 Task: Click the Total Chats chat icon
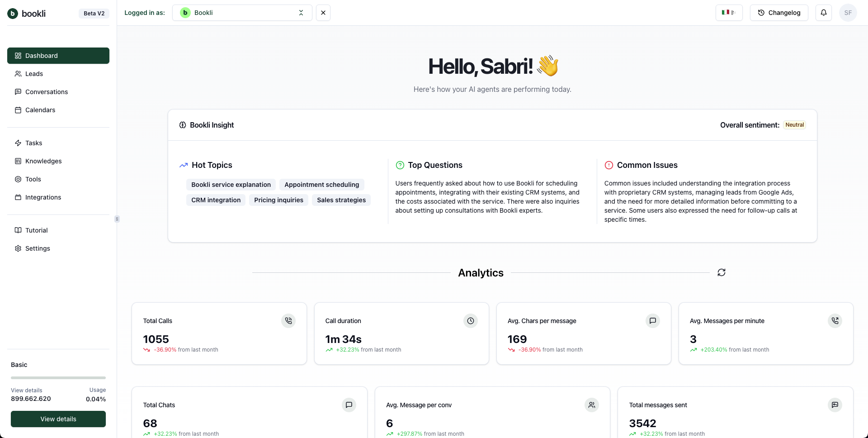(349, 405)
